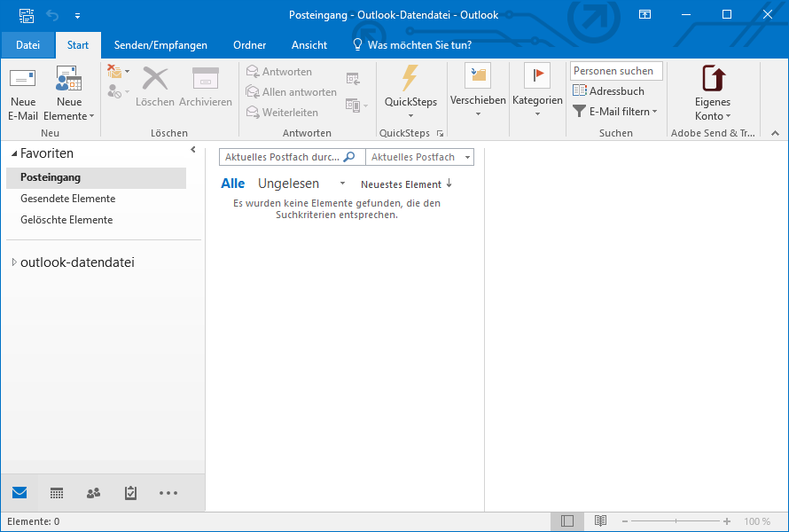Click Weiterleiten in the ribbon
Viewport: 789px width, 532px height.
[282, 113]
